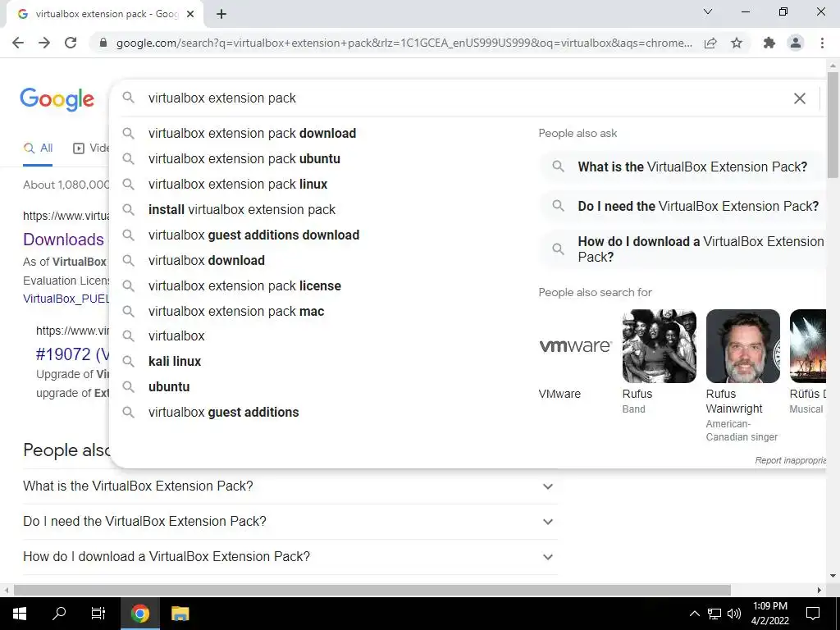
Task: Open the Extensions puzzle-piece icon
Action: 769,43
